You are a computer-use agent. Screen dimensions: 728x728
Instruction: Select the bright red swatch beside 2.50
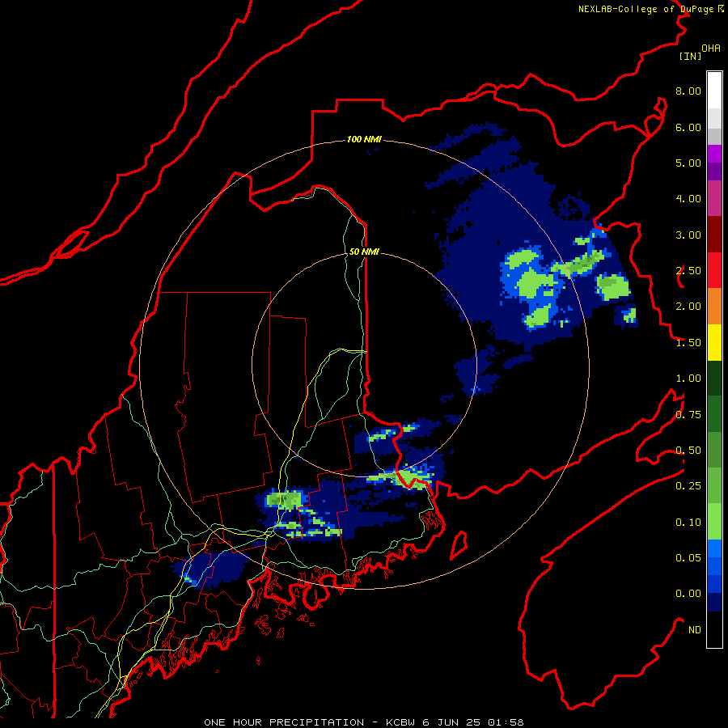[x=714, y=270]
